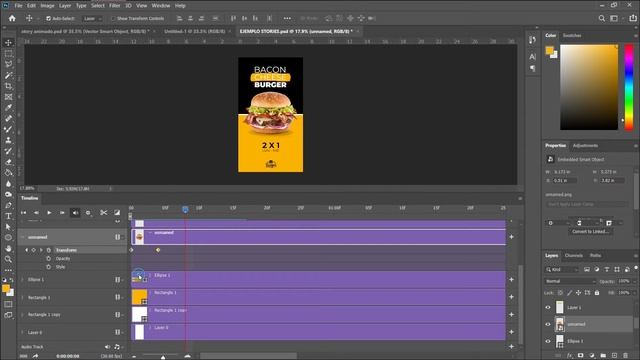Open the File menu
This screenshot has height=360, width=640.
(18, 6)
